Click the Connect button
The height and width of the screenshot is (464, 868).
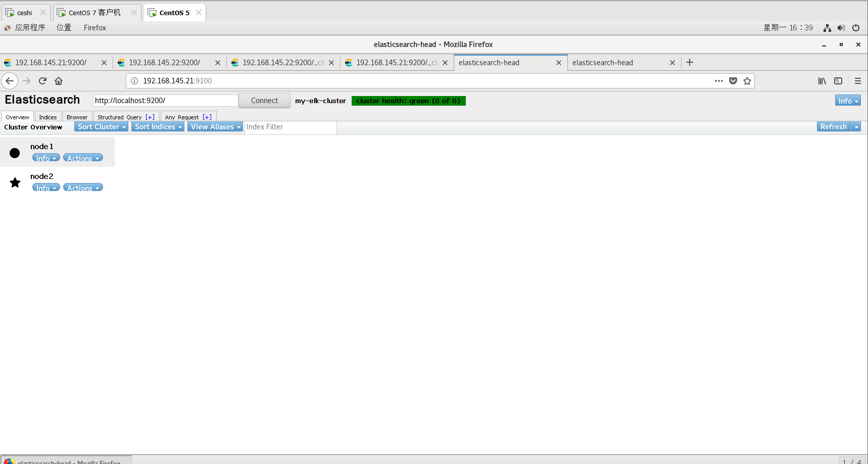tap(264, 101)
